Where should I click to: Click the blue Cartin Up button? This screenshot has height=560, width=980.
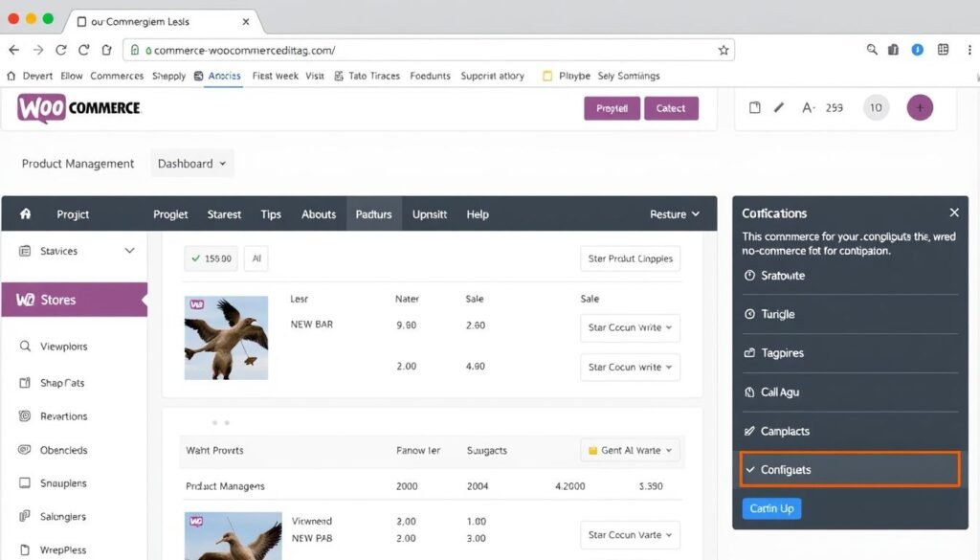pyautogui.click(x=771, y=508)
